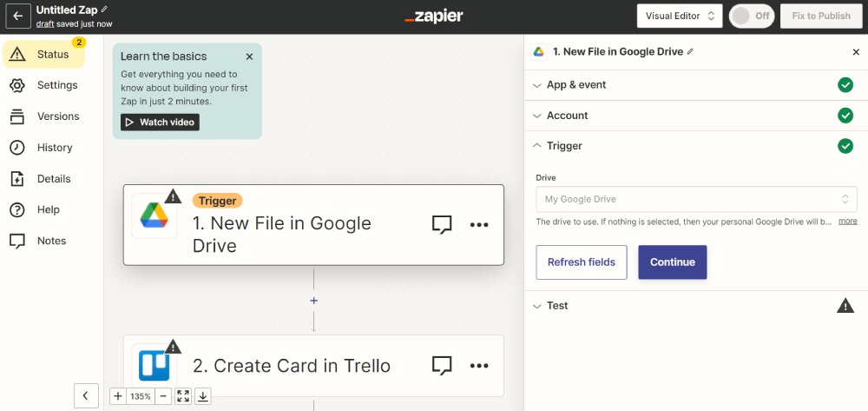
Task: Open the Visual Editor dropdown
Action: [680, 16]
